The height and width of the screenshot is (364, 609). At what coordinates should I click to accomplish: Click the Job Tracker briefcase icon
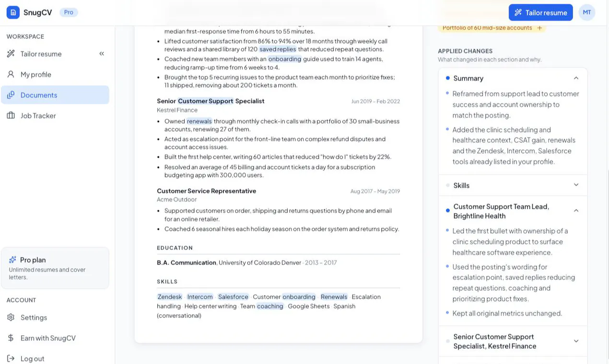tap(11, 115)
